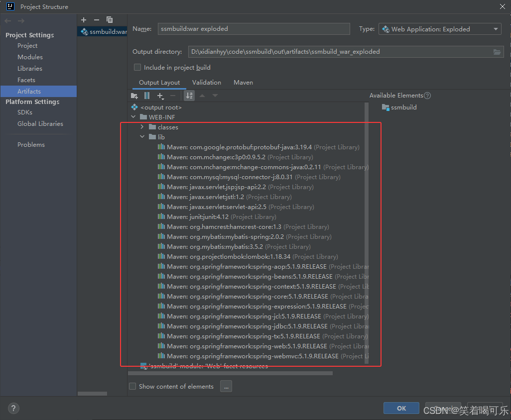Select the output root node

click(x=156, y=107)
